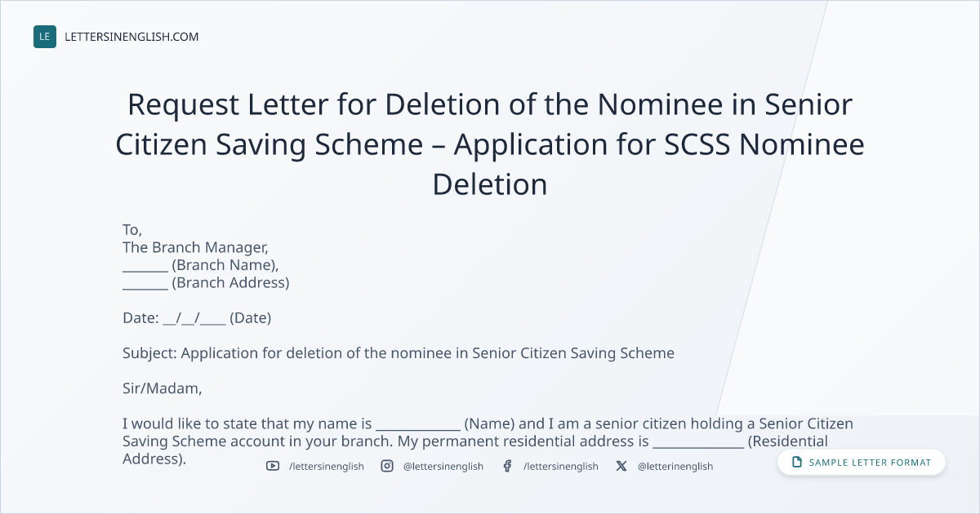Click the SAMPLE LETTER FORMAT button
Screen dimensions: 980x514
pyautogui.click(x=862, y=463)
